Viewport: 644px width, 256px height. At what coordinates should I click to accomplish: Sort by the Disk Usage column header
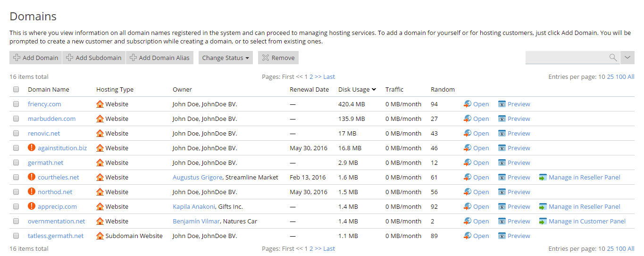(x=354, y=90)
